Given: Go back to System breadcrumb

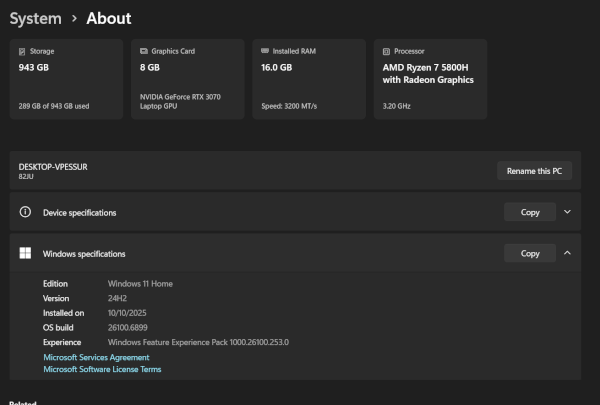Looking at the screenshot, I should click(35, 18).
